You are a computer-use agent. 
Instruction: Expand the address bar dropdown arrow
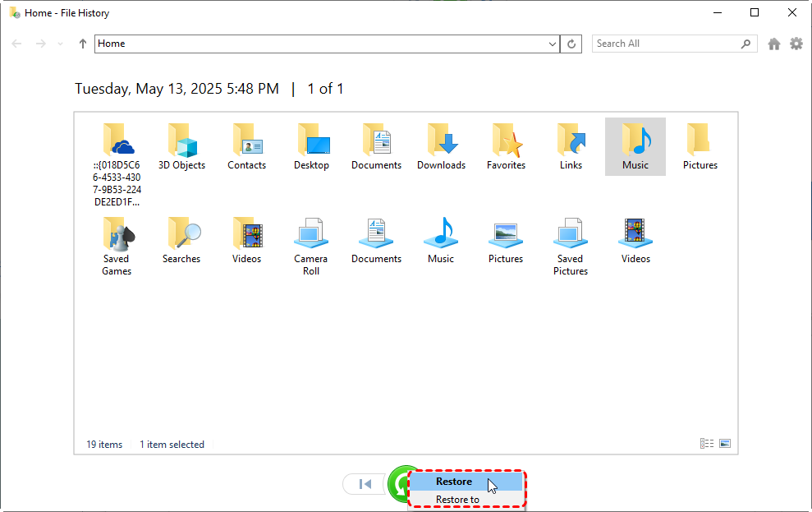click(x=553, y=44)
